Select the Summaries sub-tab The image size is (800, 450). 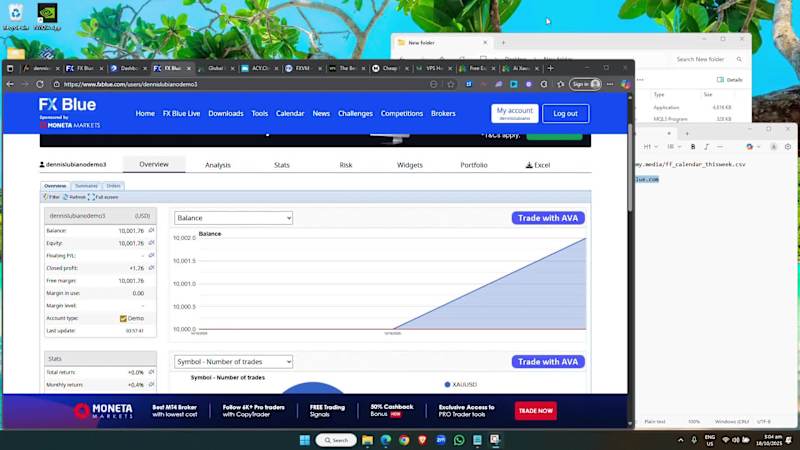click(x=86, y=186)
